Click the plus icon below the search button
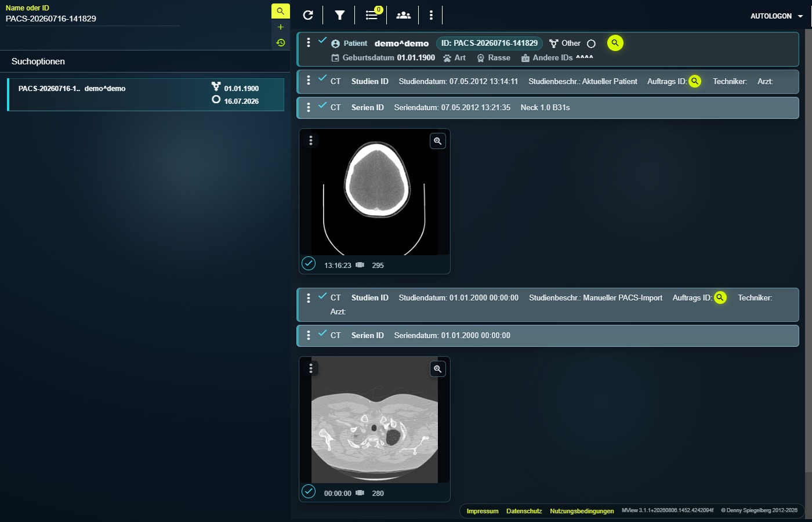The image size is (812, 522). [280, 27]
